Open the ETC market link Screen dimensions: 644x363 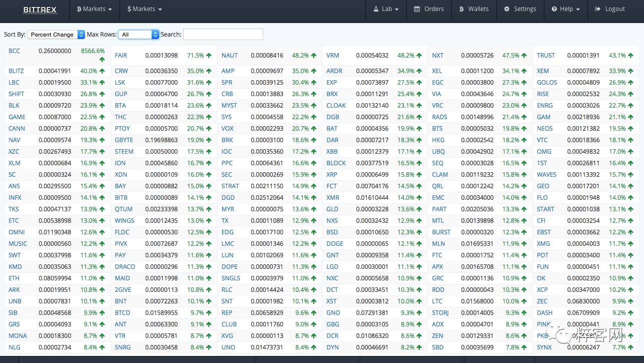[14, 221]
